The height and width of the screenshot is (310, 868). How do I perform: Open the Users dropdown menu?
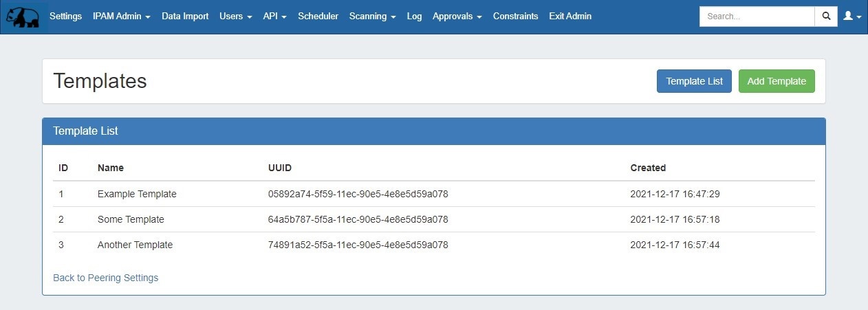tap(235, 16)
